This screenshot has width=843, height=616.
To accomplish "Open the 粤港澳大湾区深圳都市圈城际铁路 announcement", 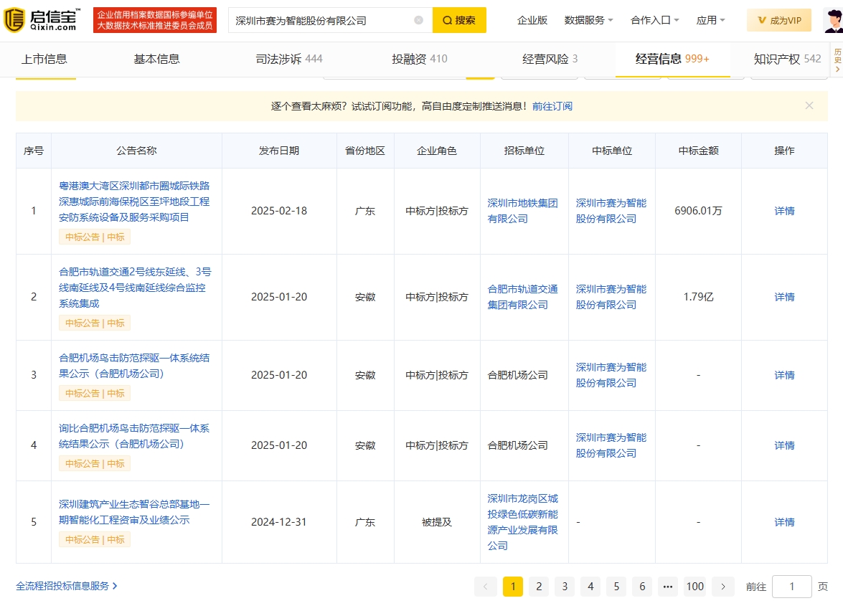I will pos(134,202).
